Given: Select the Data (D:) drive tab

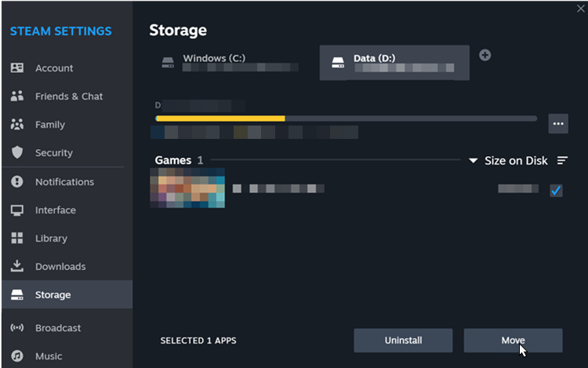Looking at the screenshot, I should pyautogui.click(x=394, y=63).
